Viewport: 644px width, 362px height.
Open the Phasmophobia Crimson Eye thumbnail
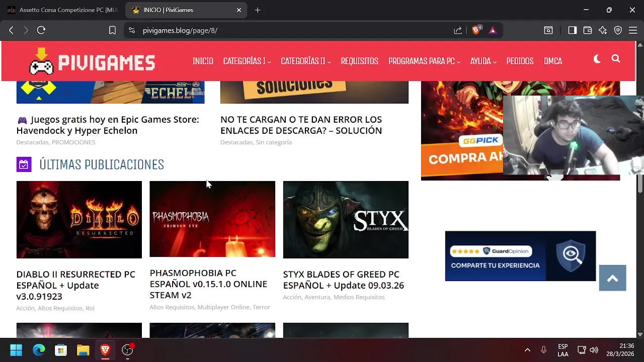point(212,219)
